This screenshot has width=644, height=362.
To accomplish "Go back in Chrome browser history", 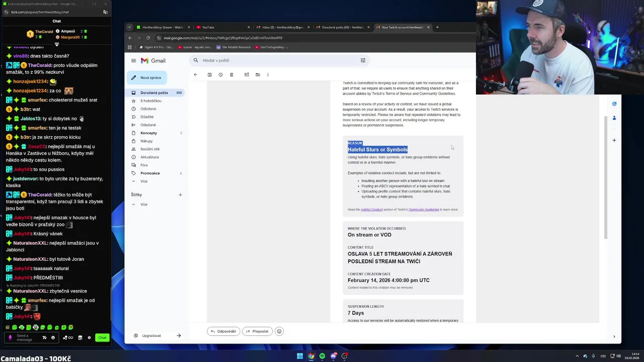I will 130,38.
